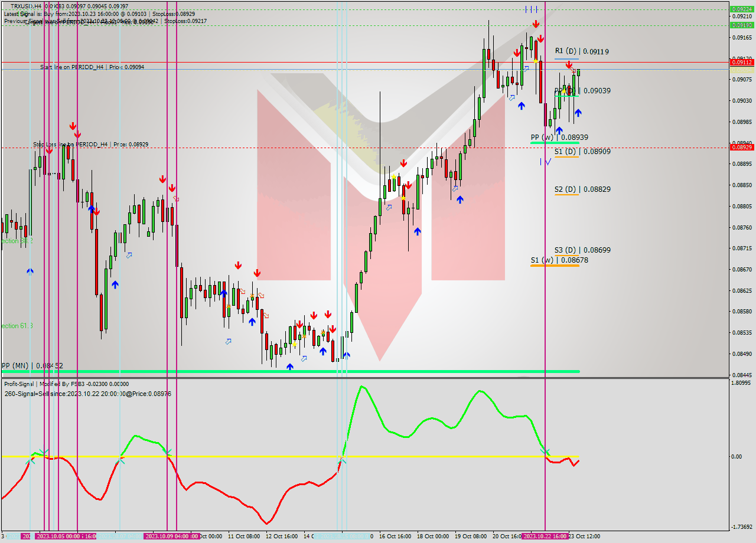756x543 pixels.
Task: Click the 2023.10.05 00:00 magenta time marker
Action: [x=58, y=536]
